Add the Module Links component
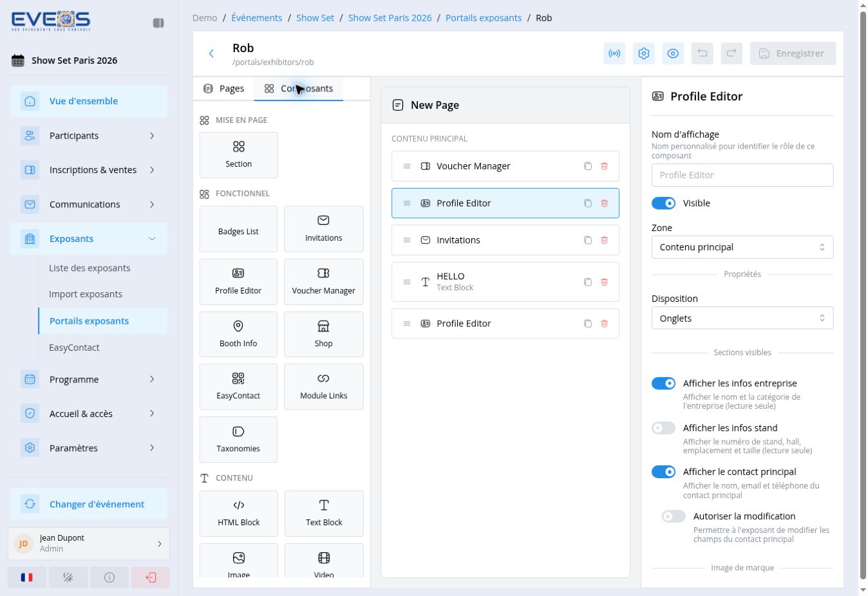The image size is (868, 596). 323,387
